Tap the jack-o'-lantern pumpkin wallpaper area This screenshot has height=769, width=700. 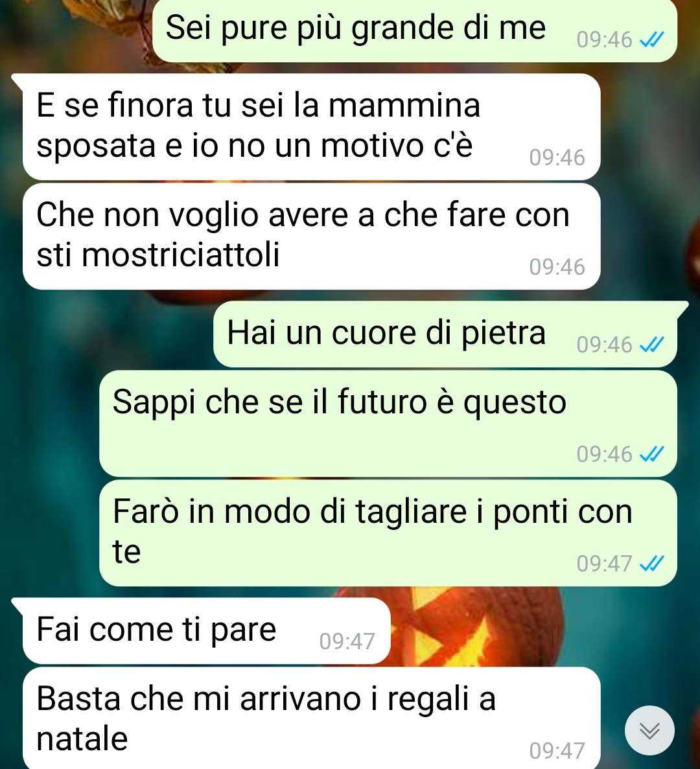click(478, 628)
